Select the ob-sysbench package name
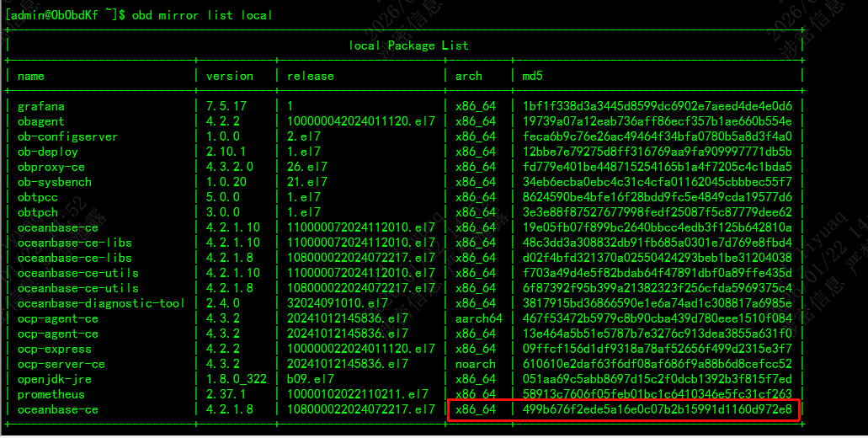Viewport: 868px width, 438px height. (55, 182)
